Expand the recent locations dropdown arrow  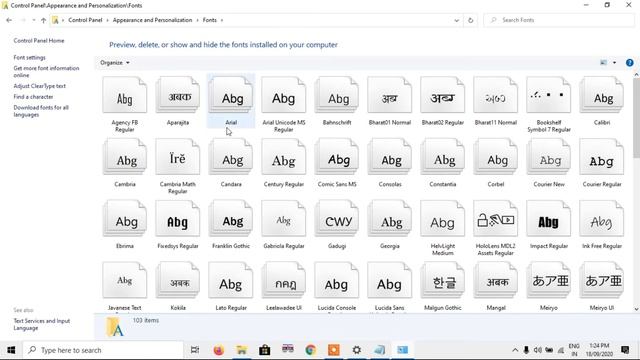pos(33,20)
